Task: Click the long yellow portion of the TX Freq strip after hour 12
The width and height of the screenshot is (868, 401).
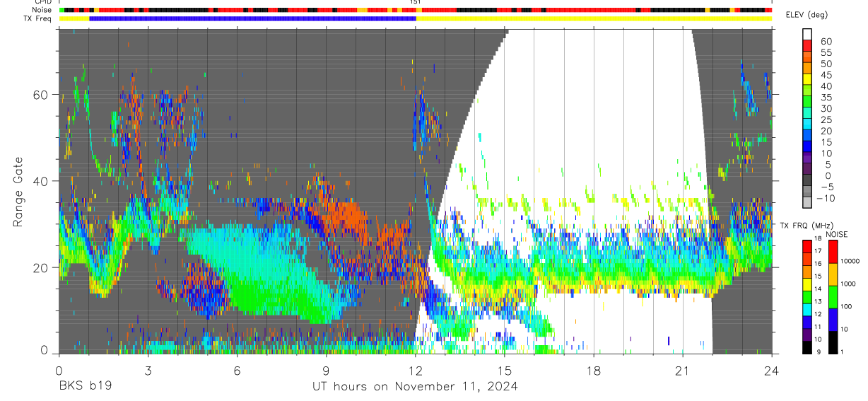Action: pyautogui.click(x=594, y=18)
